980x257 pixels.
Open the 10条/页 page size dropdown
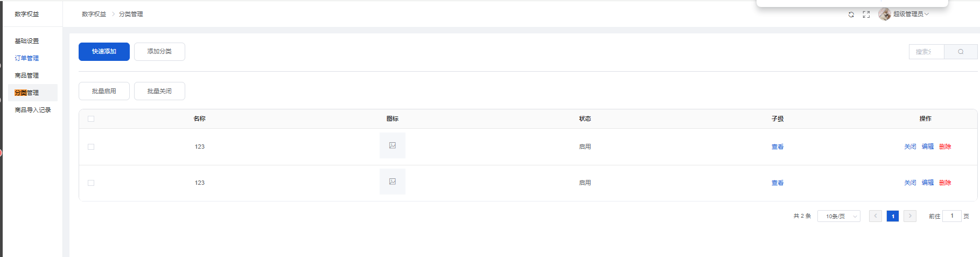coord(839,216)
